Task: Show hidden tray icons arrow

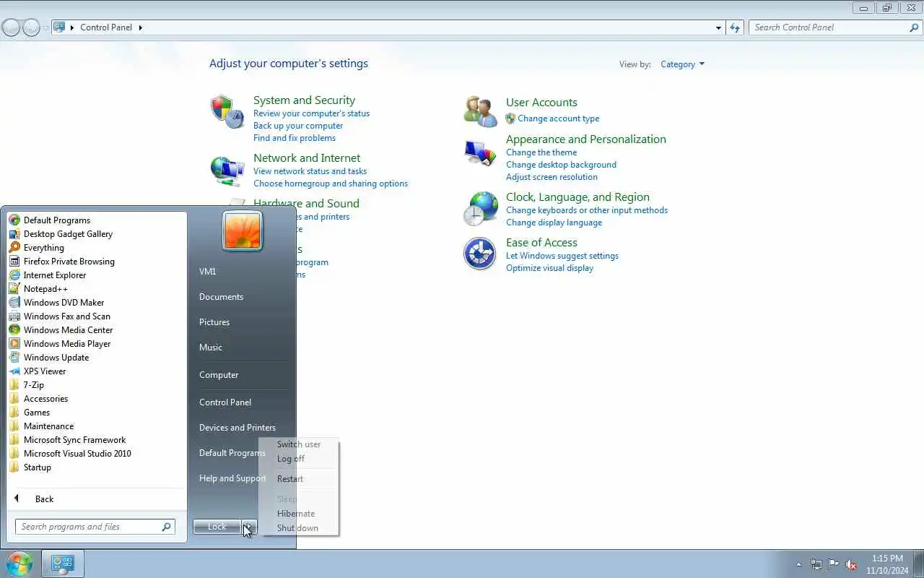Action: tap(798, 564)
